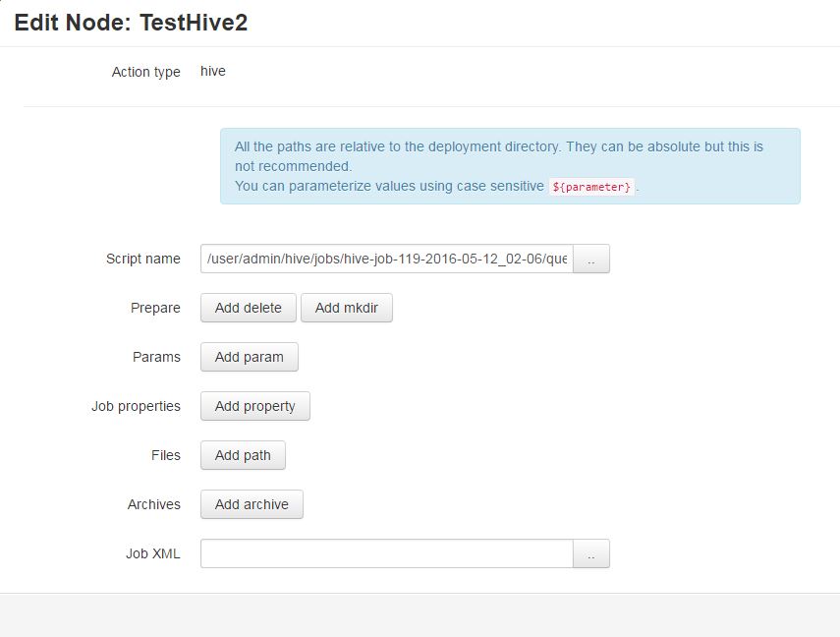Viewport: 840px width, 637px height.
Task: Open the file browser for Job XML
Action: point(591,553)
